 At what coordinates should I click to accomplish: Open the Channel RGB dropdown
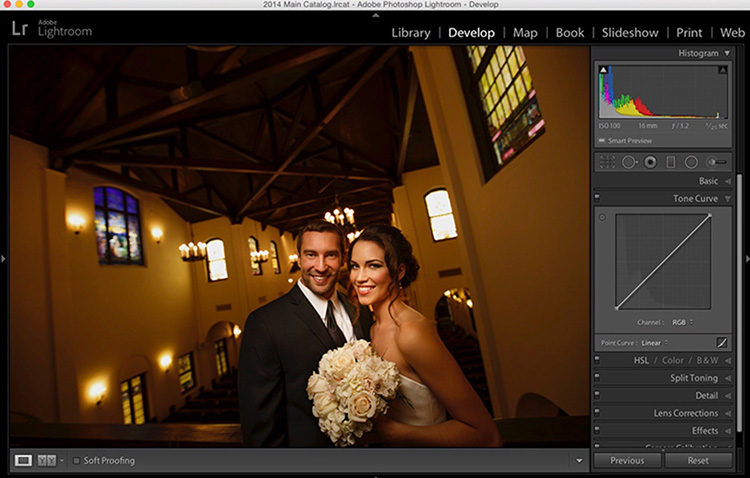click(x=683, y=322)
